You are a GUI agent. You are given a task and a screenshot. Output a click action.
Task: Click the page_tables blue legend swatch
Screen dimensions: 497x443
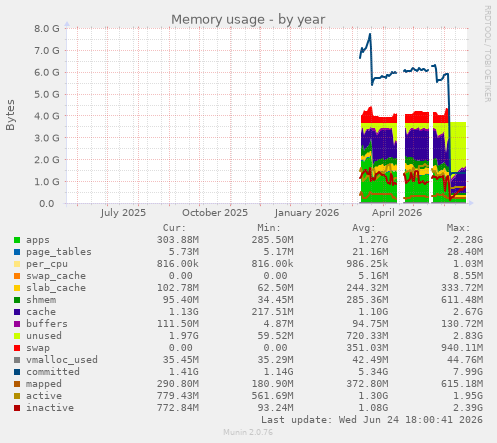pos(17,252)
